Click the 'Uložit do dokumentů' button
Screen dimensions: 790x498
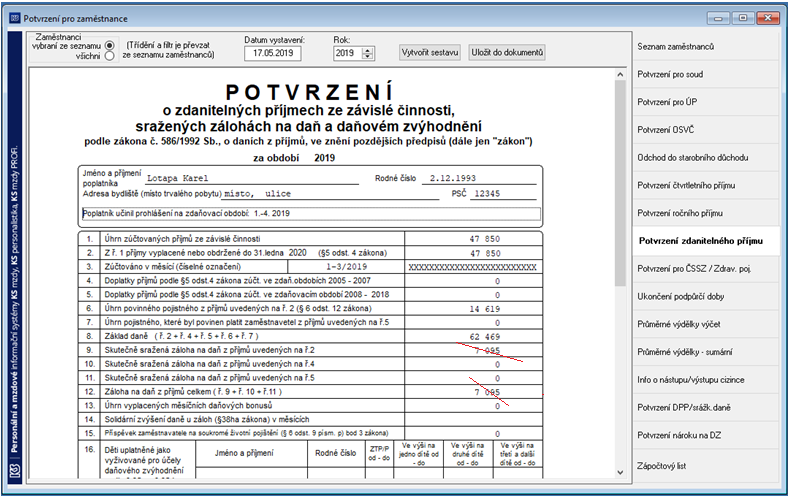tap(507, 52)
